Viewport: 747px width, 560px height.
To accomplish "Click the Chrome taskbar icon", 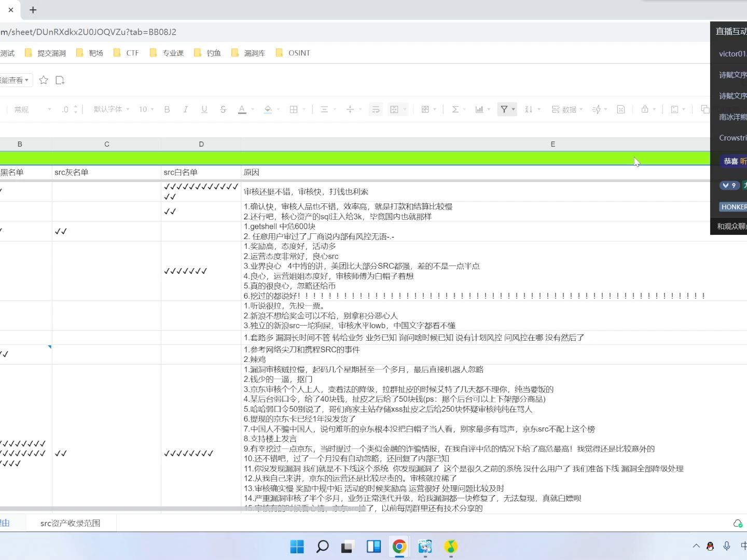I will (399, 547).
